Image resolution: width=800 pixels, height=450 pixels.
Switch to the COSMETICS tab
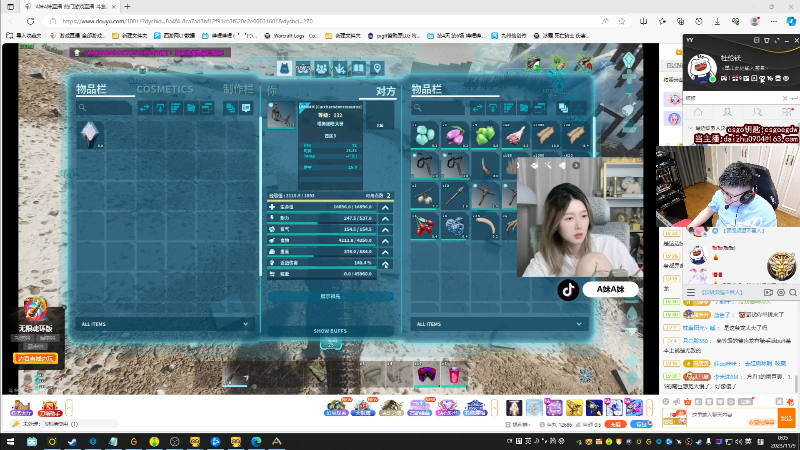164,89
